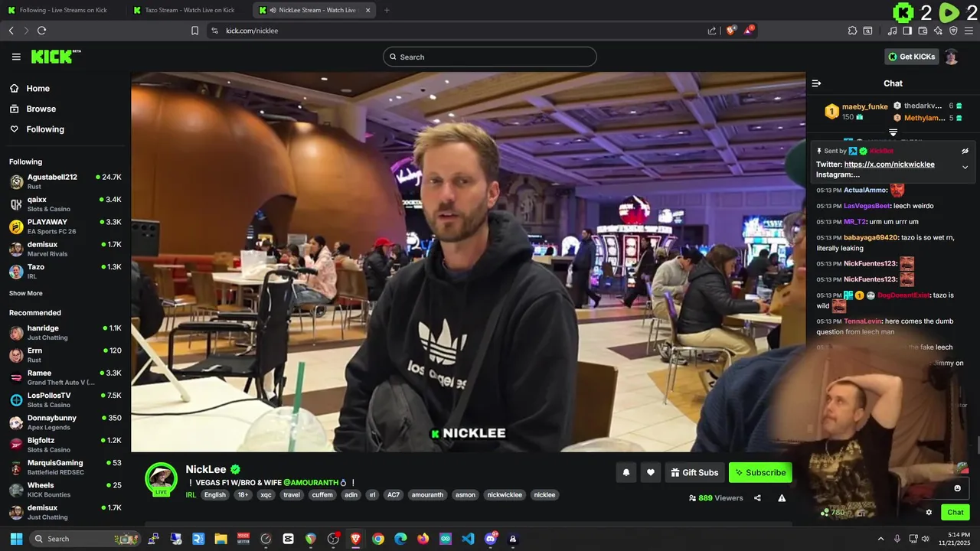
Task: Open the hamburger sidebar menu
Action: pos(16,57)
